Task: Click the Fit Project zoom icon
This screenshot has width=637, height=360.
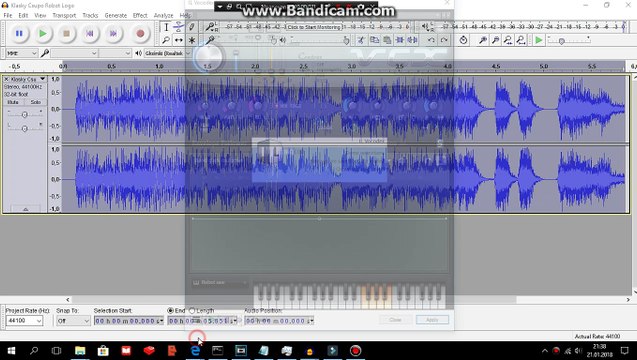Action: 521,40
